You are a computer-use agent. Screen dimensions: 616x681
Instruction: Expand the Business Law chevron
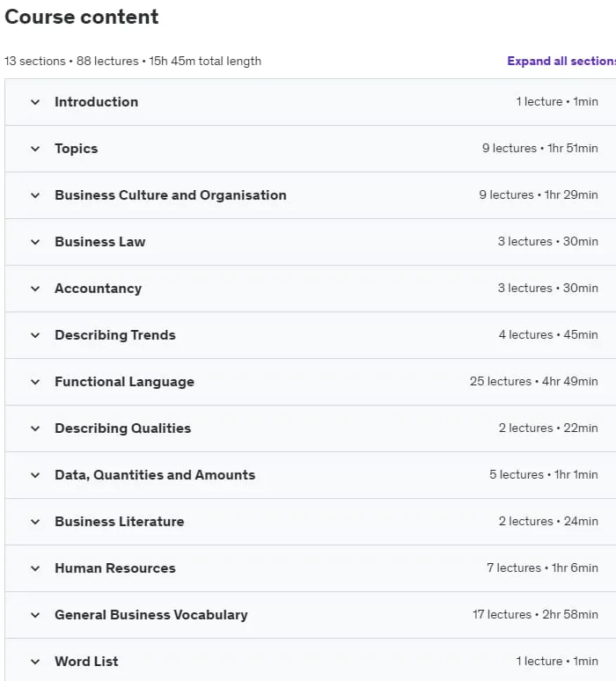[x=35, y=242]
